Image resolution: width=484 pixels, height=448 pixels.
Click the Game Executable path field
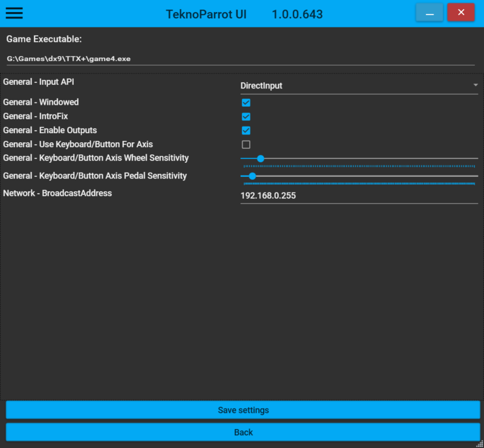click(x=240, y=59)
